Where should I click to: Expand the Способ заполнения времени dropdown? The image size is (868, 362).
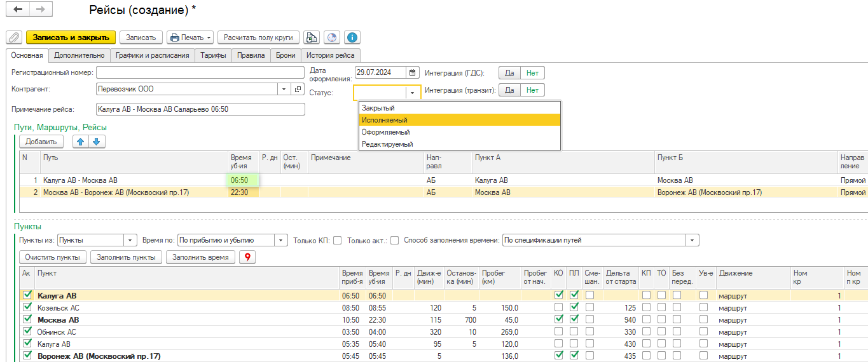click(x=692, y=241)
